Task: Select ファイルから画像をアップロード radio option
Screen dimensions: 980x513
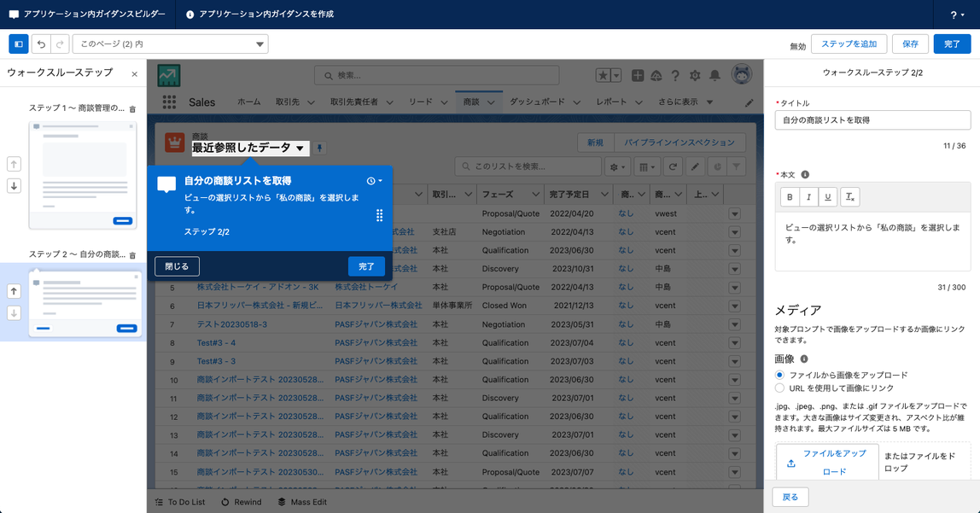Action: [x=779, y=375]
